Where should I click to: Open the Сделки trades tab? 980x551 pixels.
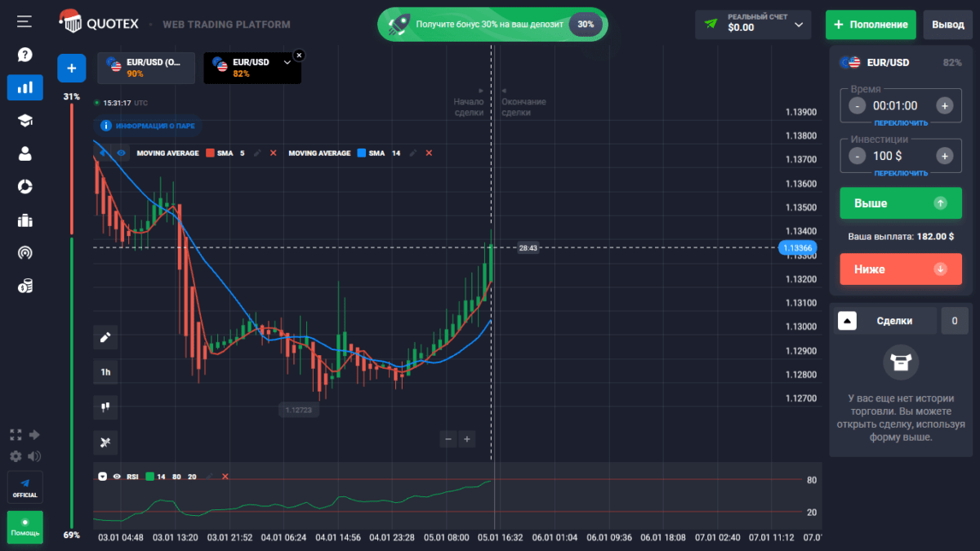pos(893,322)
